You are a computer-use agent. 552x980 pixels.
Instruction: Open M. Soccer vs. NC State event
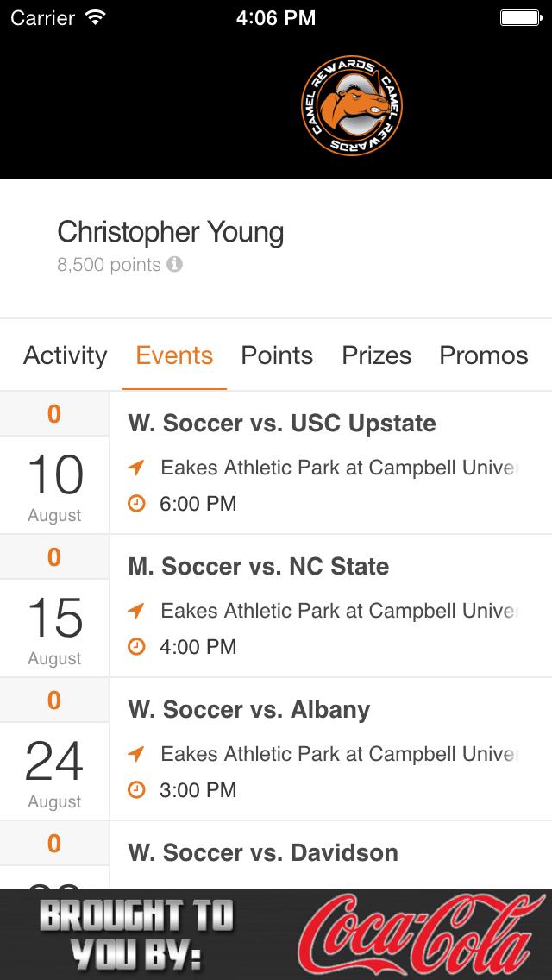click(259, 567)
